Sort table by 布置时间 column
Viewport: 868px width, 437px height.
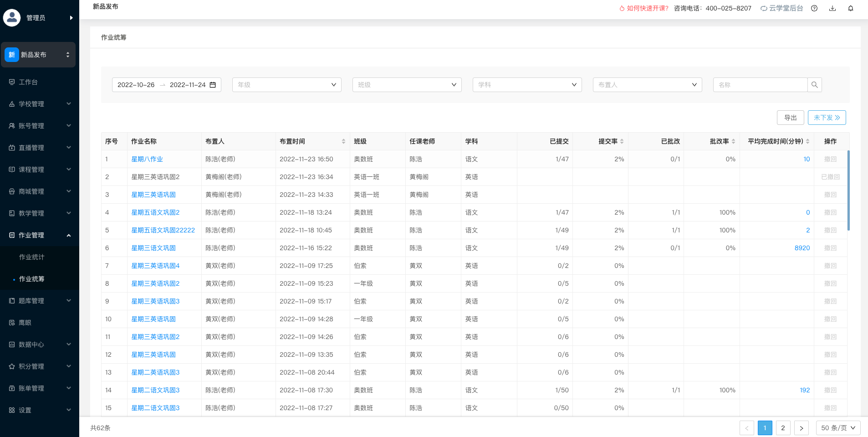343,141
